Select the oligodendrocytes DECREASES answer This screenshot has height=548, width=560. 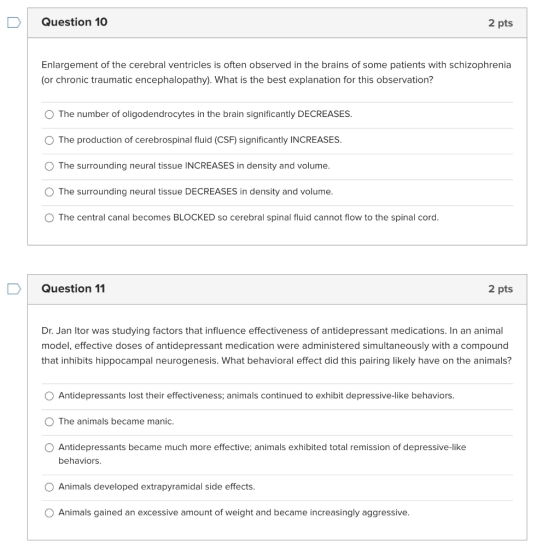49,114
